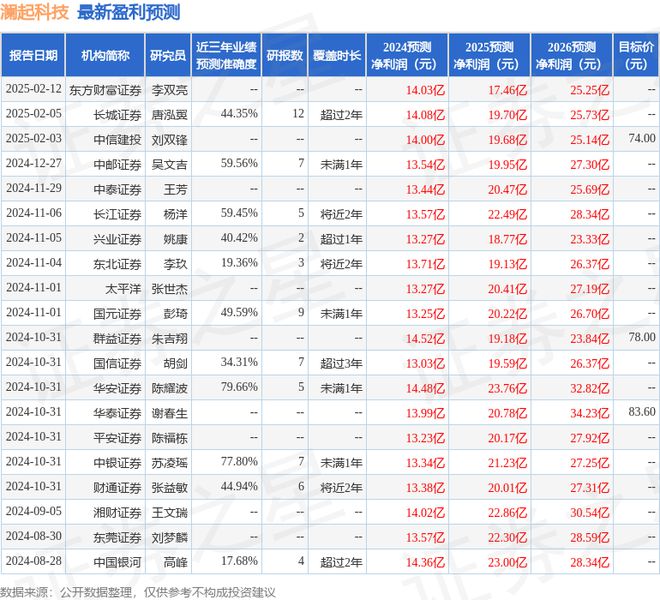The width and height of the screenshot is (660, 600).
Task: Click the 2026预测净利润 column header
Action: click(x=571, y=55)
